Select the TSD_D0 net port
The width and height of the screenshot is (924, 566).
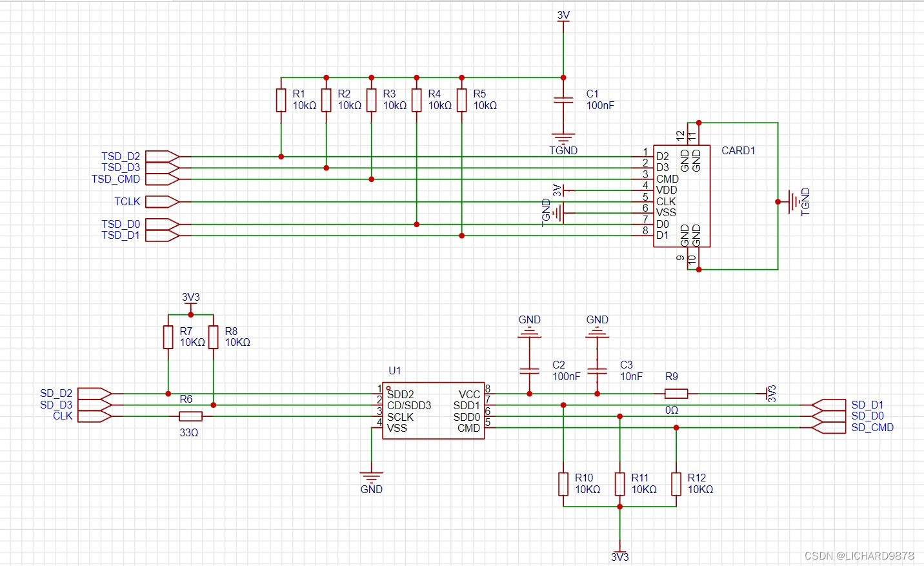pyautogui.click(x=162, y=225)
